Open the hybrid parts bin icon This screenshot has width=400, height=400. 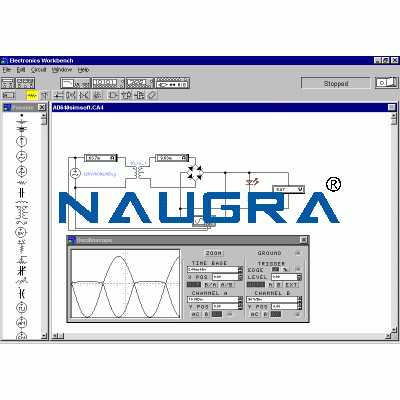(84, 95)
